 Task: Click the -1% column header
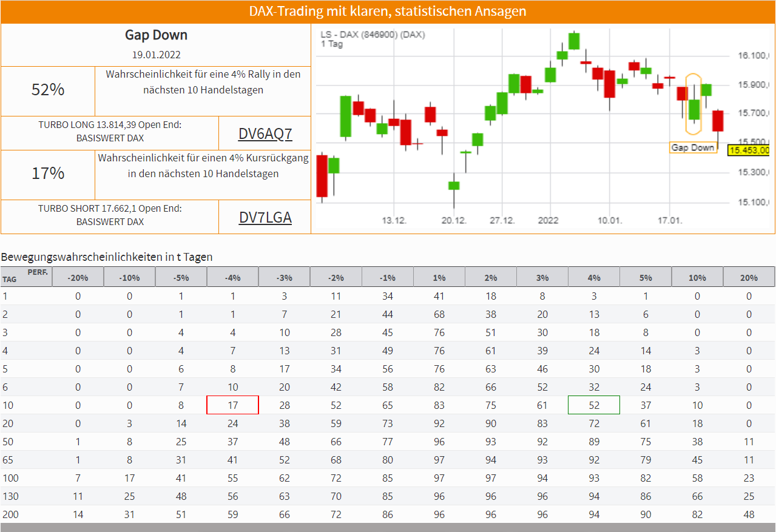387,277
